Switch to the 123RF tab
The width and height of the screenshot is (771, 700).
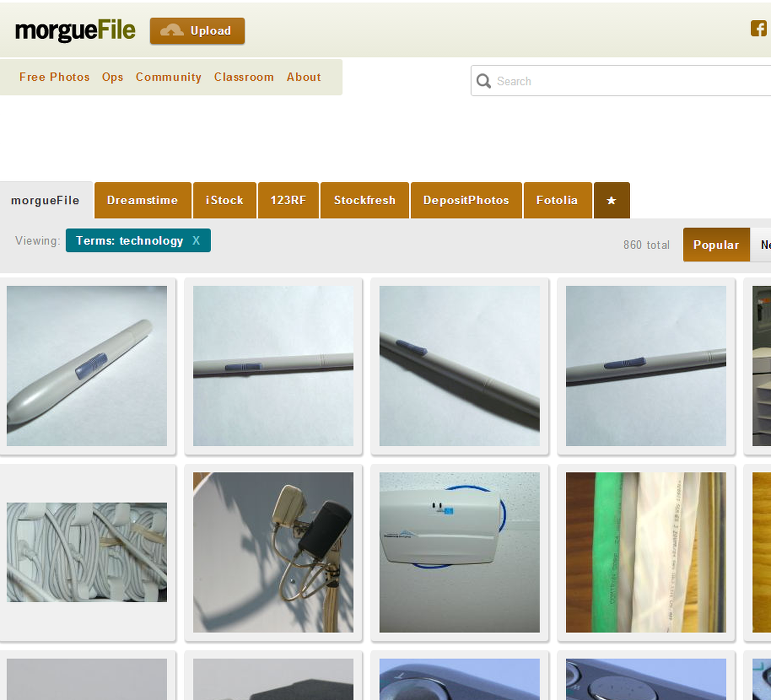288,200
